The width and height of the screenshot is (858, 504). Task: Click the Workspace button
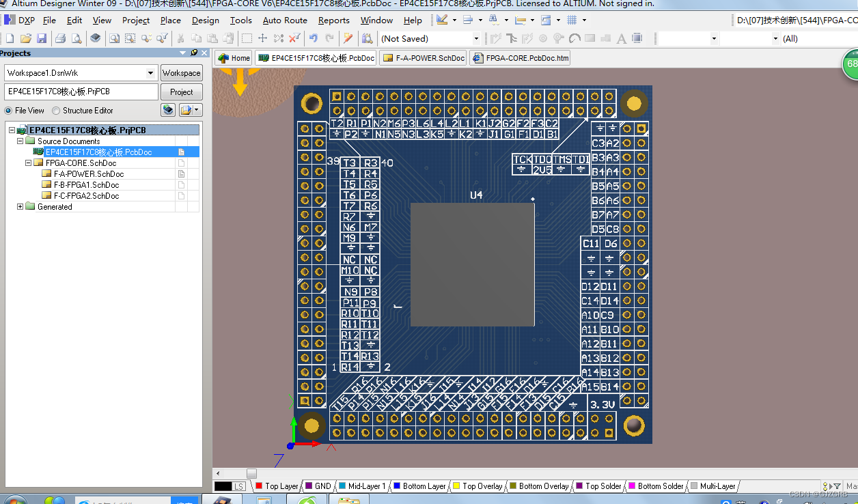click(x=181, y=72)
